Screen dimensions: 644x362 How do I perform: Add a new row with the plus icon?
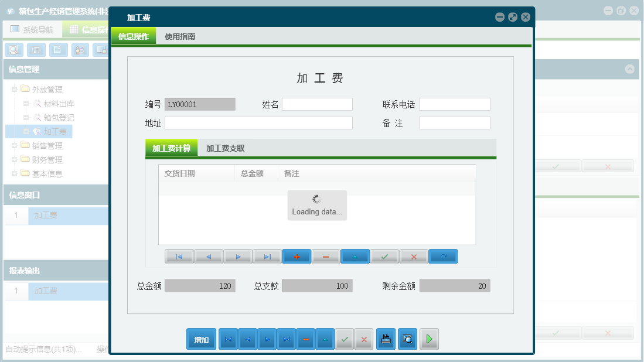(x=297, y=256)
